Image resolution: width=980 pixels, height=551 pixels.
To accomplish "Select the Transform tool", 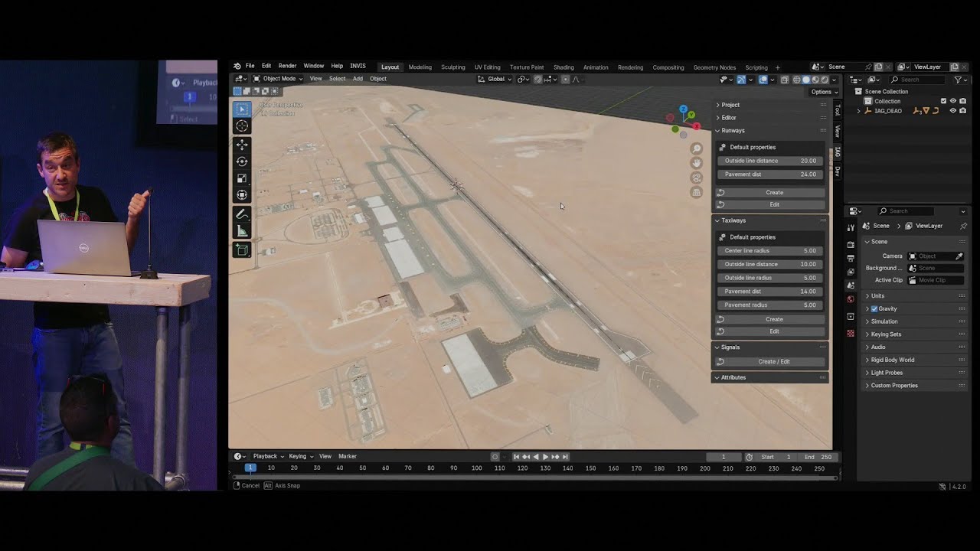I will [242, 195].
